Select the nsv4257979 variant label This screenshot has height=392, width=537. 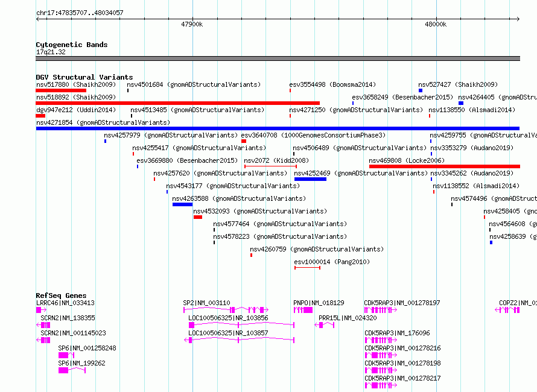(171, 135)
